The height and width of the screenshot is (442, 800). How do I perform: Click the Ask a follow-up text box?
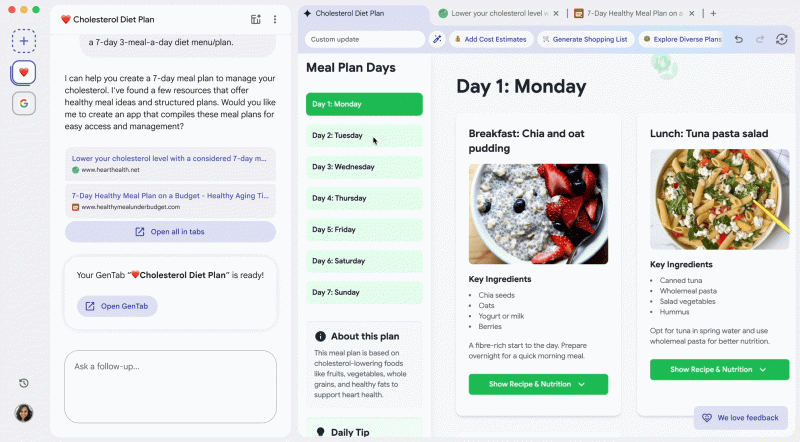170,385
